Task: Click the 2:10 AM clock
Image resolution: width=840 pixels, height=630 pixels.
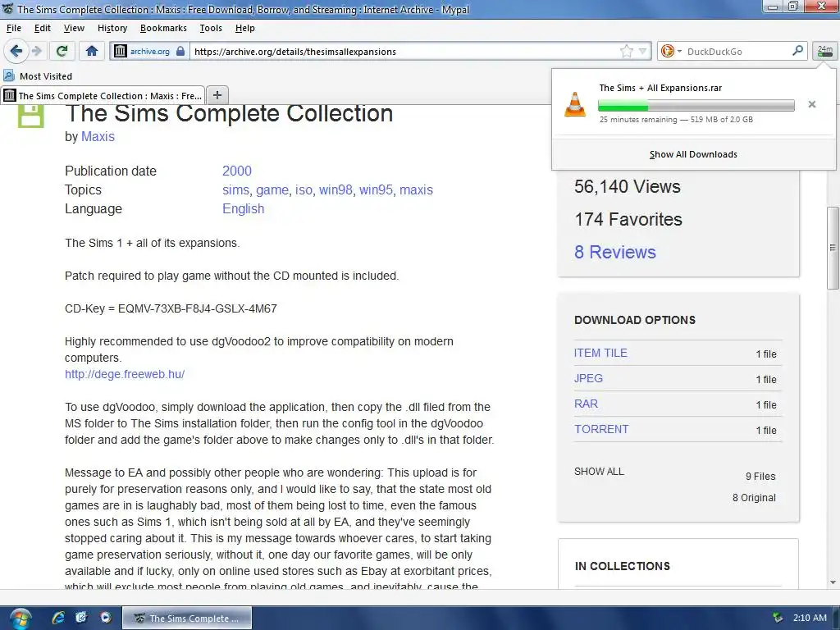Action: 810,618
